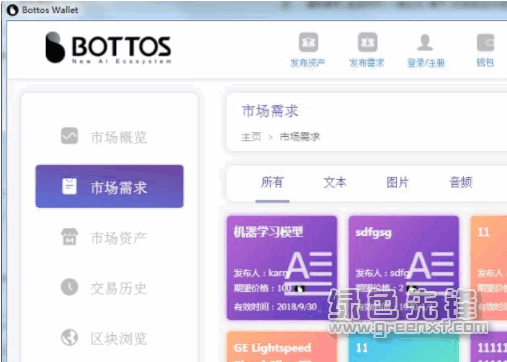Click the 市场概览 chart icon in sidebar
507x362 pixels.
click(x=69, y=136)
